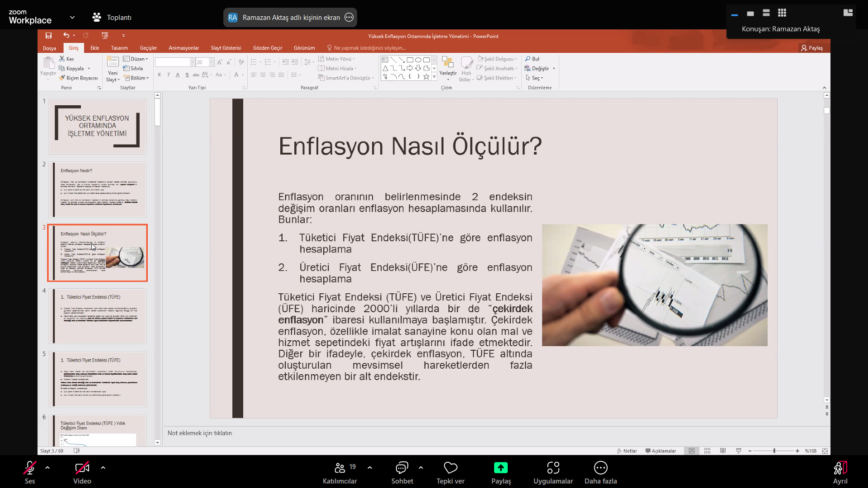
Task: Click the PowerPoint zoom level slider
Action: (774, 451)
